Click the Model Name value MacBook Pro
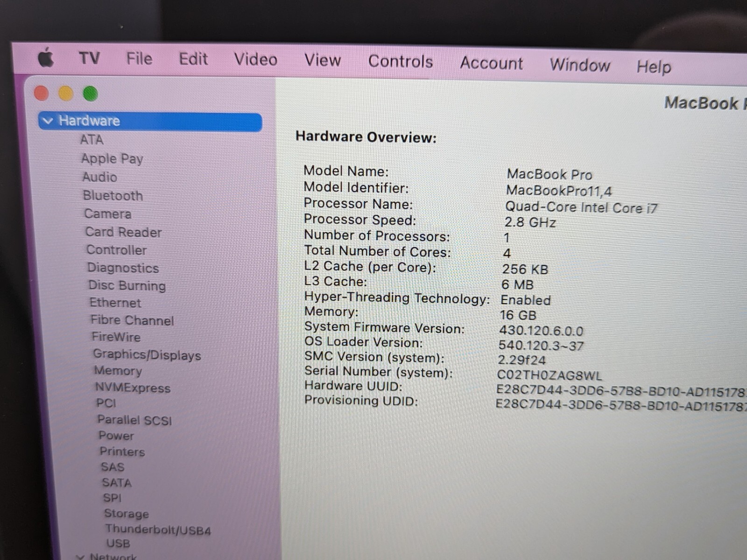747x560 pixels. pos(550,175)
